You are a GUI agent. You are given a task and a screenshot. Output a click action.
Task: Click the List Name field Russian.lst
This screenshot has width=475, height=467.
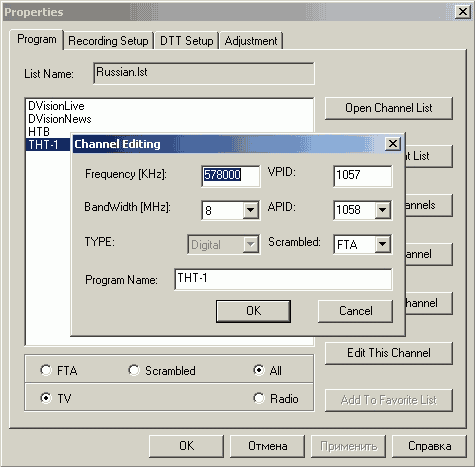(204, 73)
